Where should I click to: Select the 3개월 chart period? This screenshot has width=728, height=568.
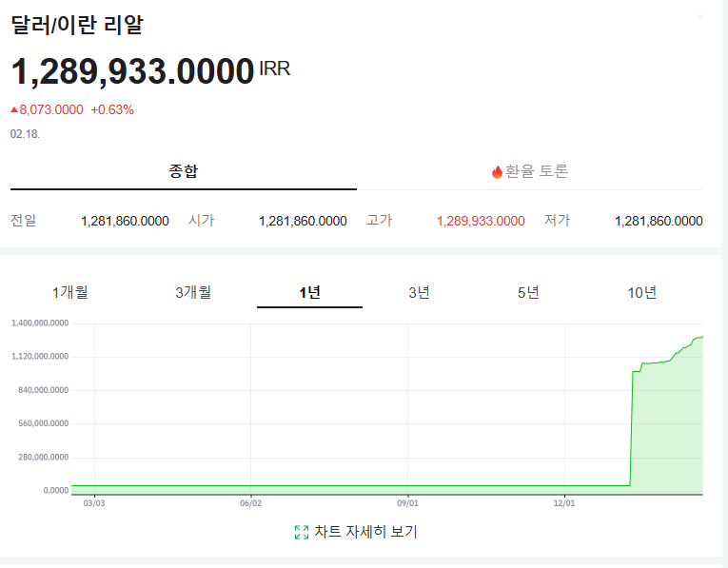(x=193, y=292)
